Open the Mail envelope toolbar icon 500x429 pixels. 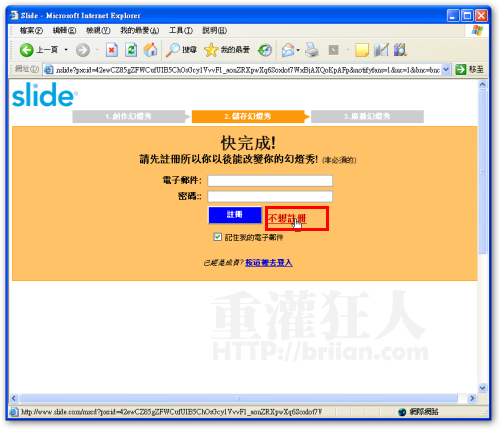[288, 50]
